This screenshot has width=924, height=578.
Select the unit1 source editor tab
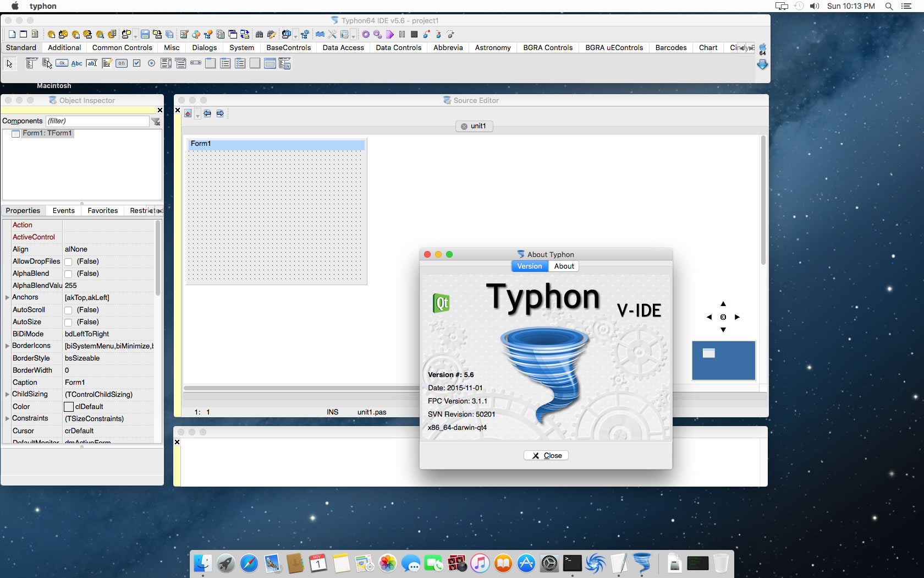click(x=474, y=126)
